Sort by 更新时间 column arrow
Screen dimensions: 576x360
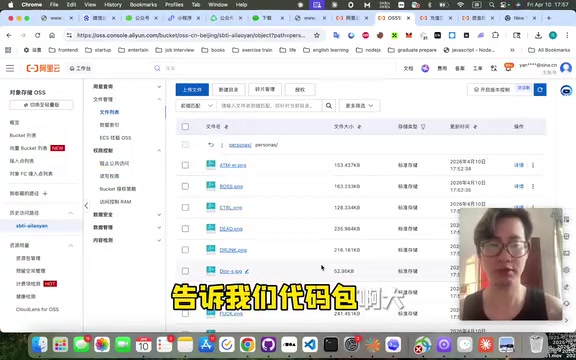[x=475, y=127]
